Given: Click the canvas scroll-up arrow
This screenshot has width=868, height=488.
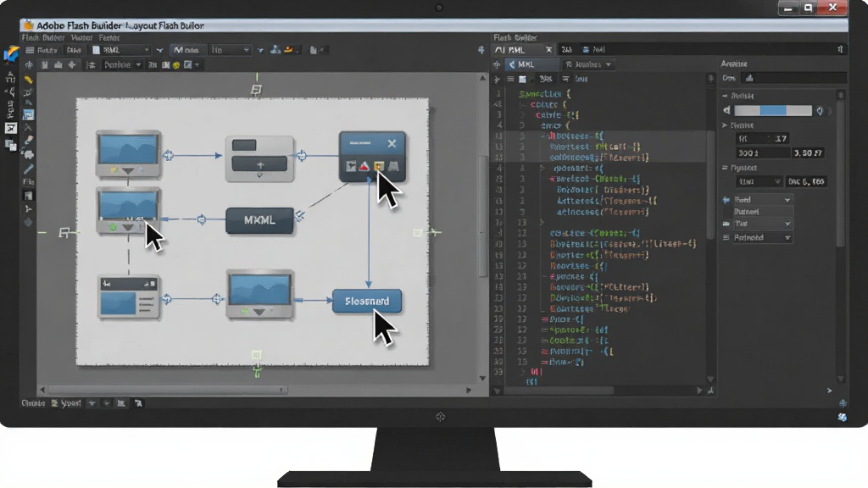Looking at the screenshot, I should click(482, 79).
